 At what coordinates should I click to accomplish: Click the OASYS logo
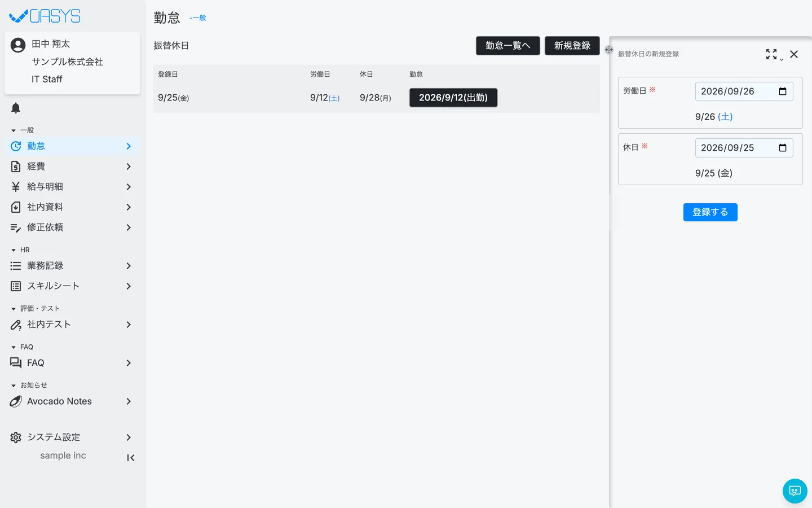[45, 16]
